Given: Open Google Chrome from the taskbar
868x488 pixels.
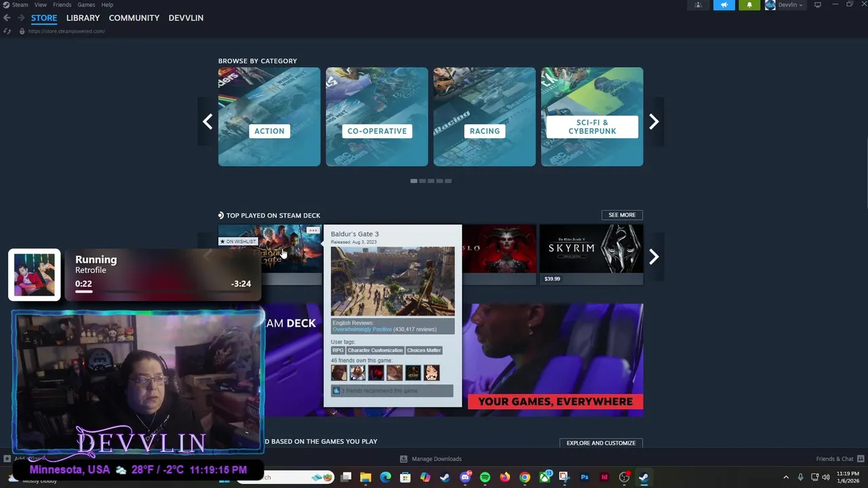Looking at the screenshot, I should tap(524, 477).
